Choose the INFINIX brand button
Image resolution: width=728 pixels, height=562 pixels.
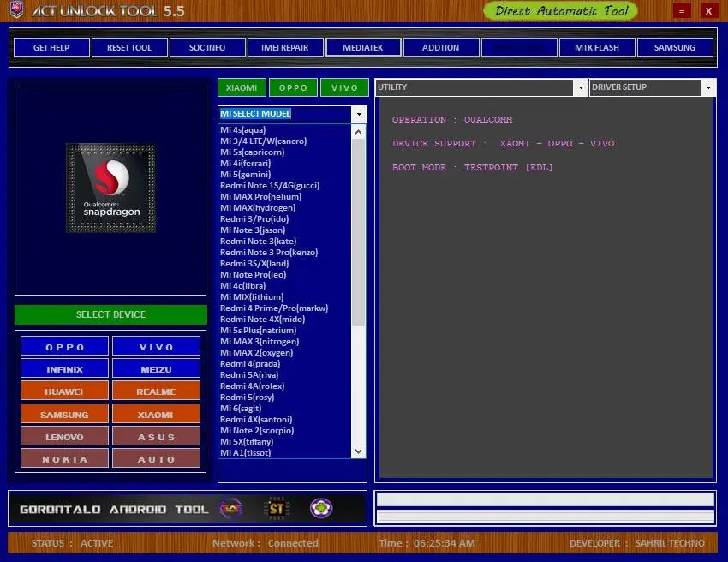pyautogui.click(x=64, y=368)
